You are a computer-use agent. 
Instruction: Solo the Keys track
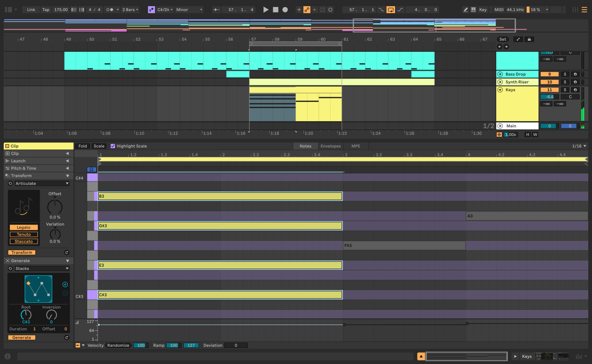565,90
